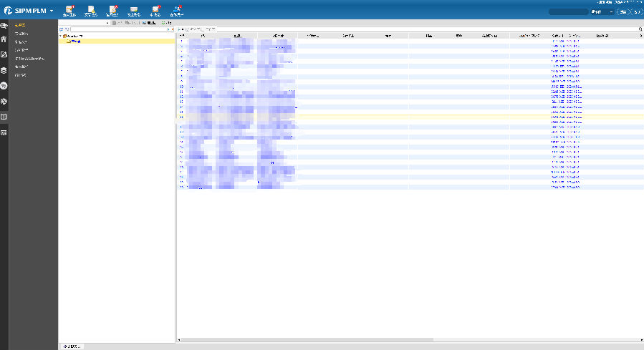Screen dimensions: 644x350
Task: Open first top toolbar icon with red badge
Action: pos(69,10)
